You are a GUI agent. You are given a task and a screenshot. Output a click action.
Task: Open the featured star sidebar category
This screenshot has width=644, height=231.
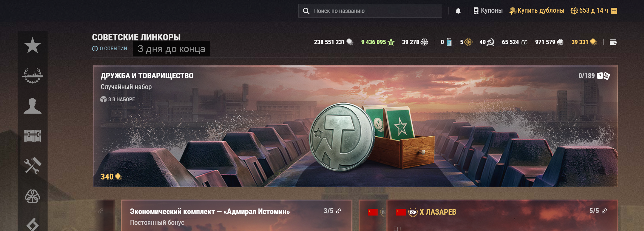[x=32, y=45]
